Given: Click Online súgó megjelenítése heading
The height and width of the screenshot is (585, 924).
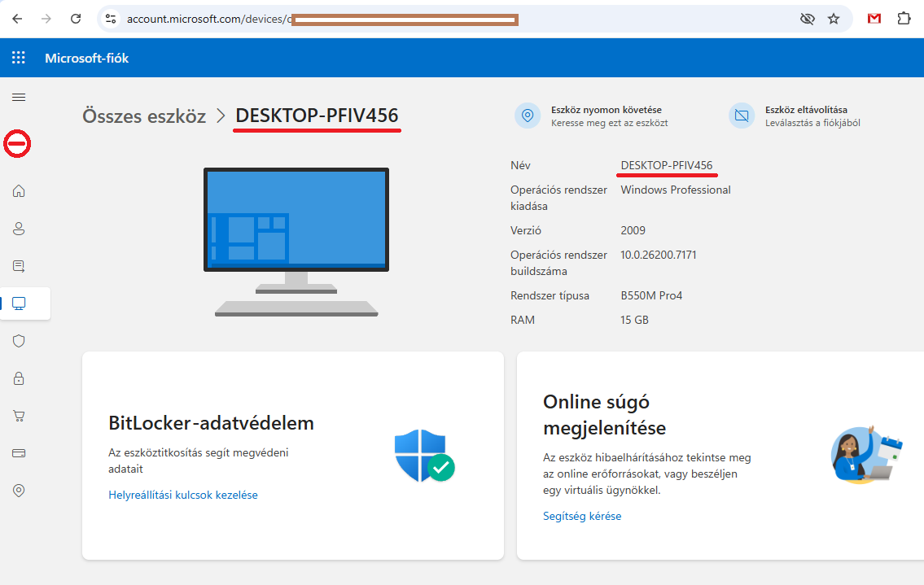Looking at the screenshot, I should tap(605, 415).
